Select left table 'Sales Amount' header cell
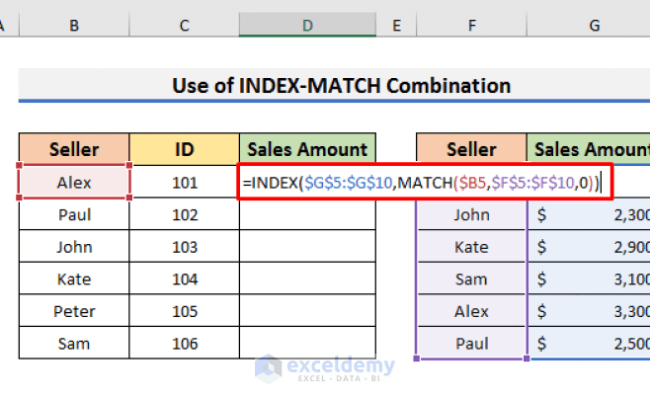 (308, 149)
